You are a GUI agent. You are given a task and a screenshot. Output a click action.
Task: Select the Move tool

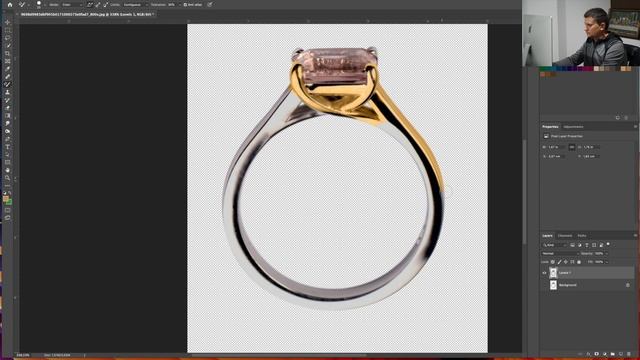pyautogui.click(x=7, y=22)
